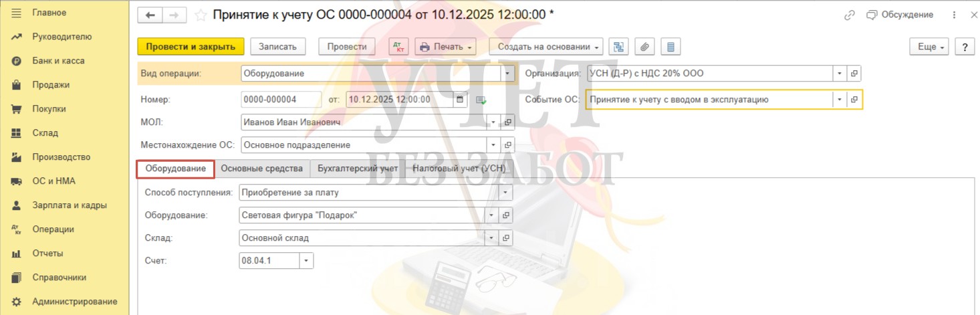Click the МОЛ field Иванов Иван Иванович
Screen dimensions: 980x315
tap(364, 122)
